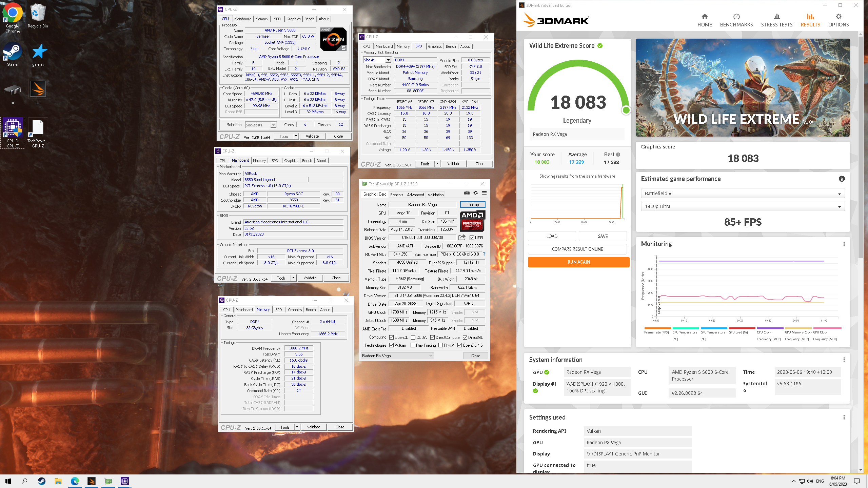Screen dimensions: 868x488
Task: Click the Bus Interface question mark
Action: [484, 254]
